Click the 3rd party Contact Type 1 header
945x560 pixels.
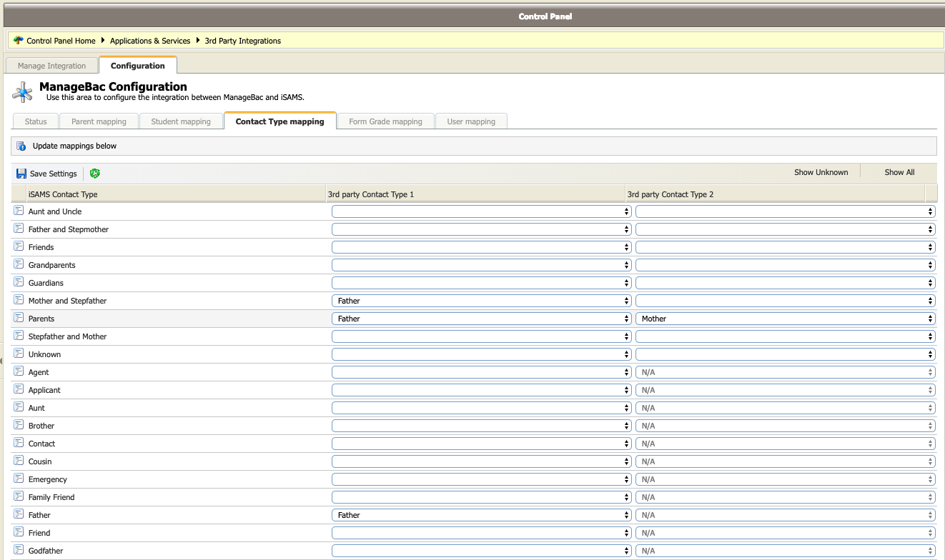click(475, 194)
